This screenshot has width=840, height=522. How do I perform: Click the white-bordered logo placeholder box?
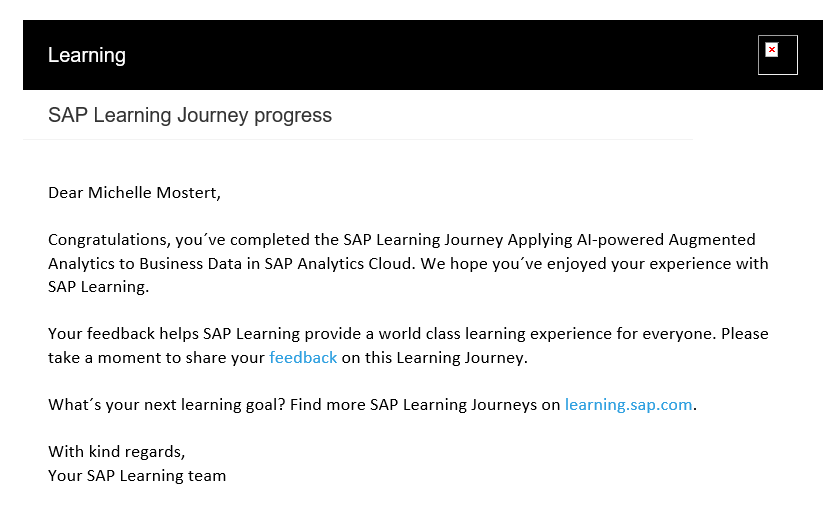click(777, 55)
